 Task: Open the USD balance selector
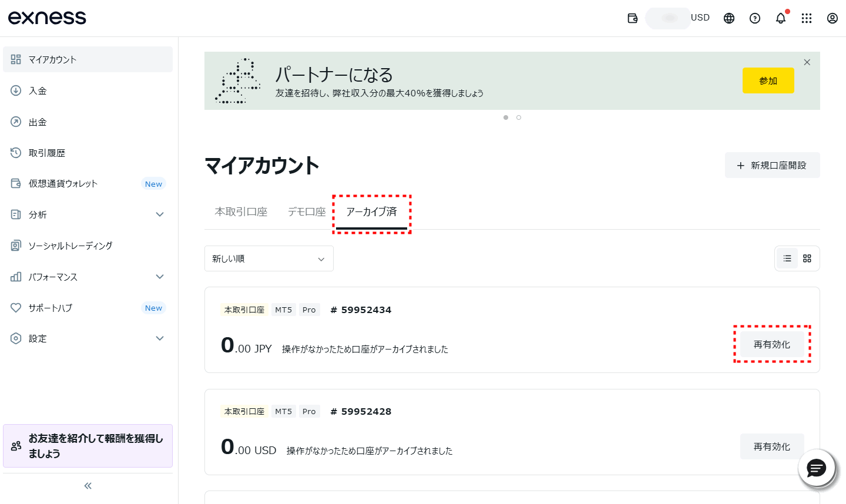pos(678,18)
